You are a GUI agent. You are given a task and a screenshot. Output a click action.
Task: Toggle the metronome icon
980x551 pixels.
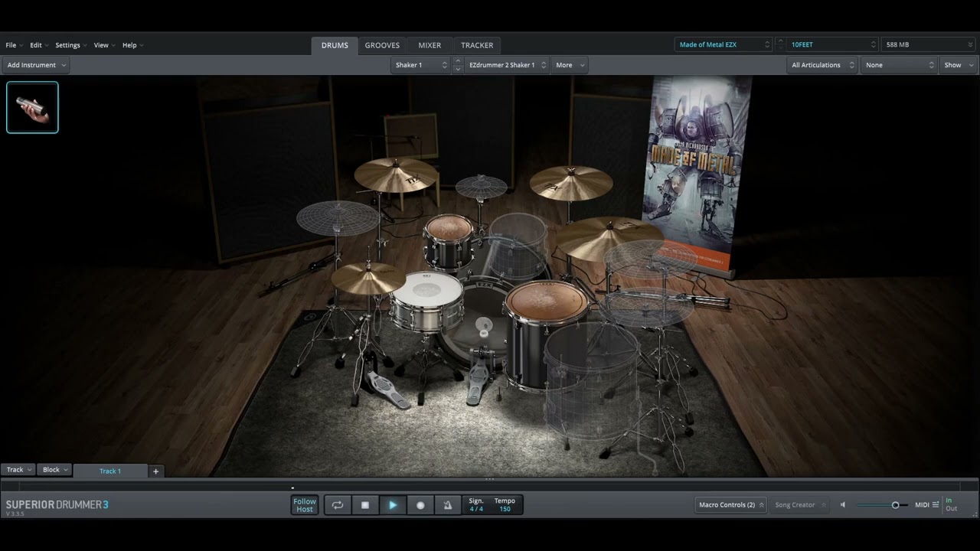pos(448,505)
